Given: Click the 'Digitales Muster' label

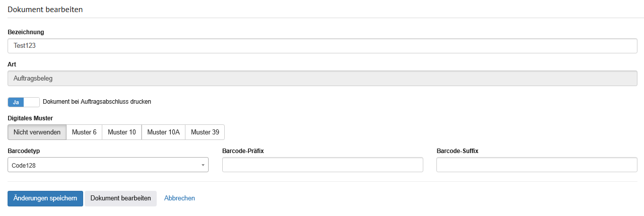Looking at the screenshot, I should click(x=30, y=118).
